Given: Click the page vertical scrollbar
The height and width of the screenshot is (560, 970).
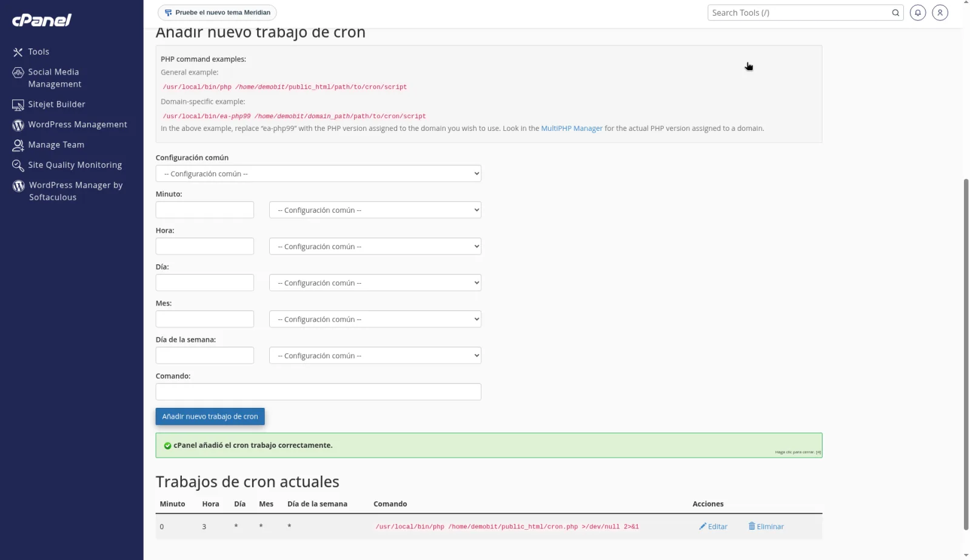Looking at the screenshot, I should click(x=966, y=354).
